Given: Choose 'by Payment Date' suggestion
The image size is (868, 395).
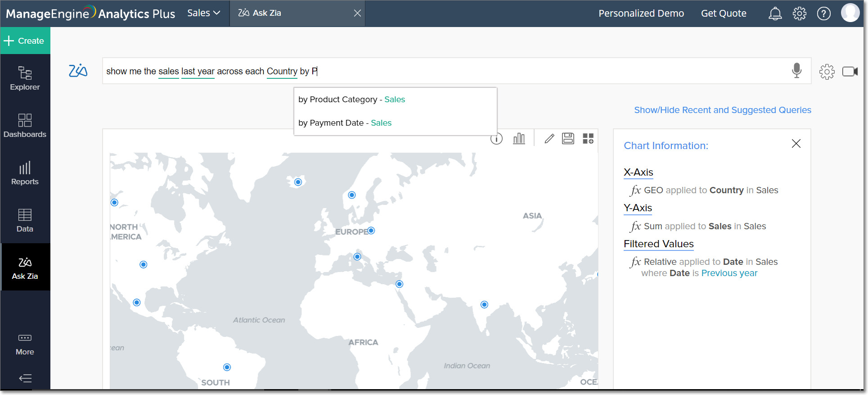Looking at the screenshot, I should (x=345, y=123).
